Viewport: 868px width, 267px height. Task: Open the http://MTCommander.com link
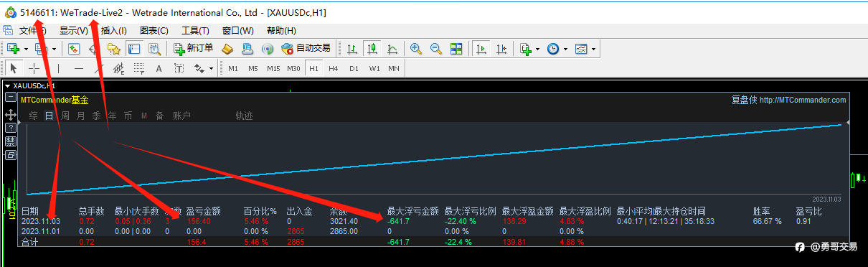coord(803,100)
